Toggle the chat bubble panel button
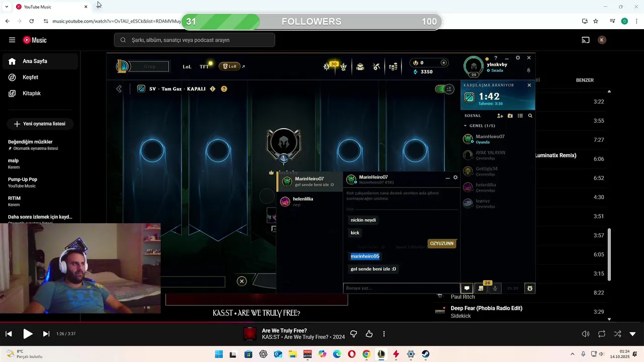The image size is (644, 362). pos(467,288)
